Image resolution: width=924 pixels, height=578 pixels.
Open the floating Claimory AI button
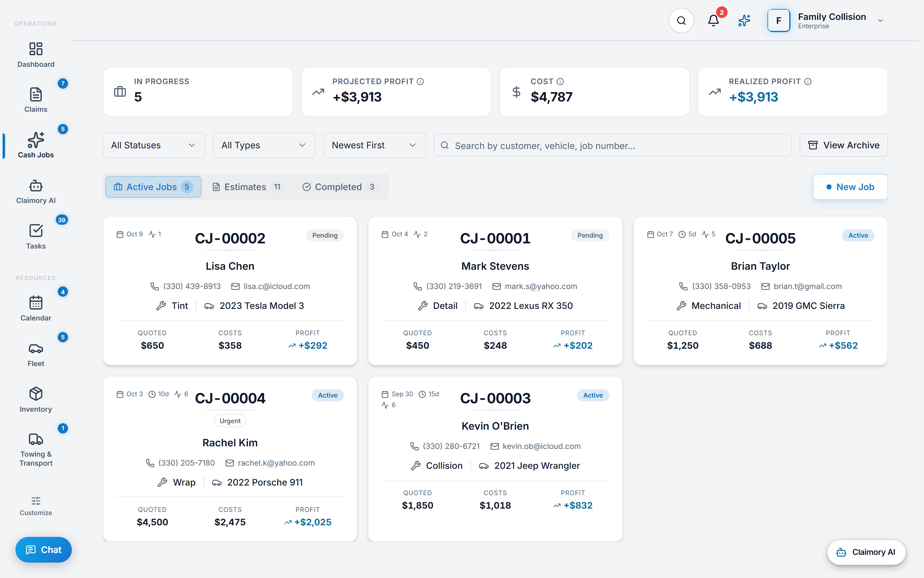click(866, 552)
